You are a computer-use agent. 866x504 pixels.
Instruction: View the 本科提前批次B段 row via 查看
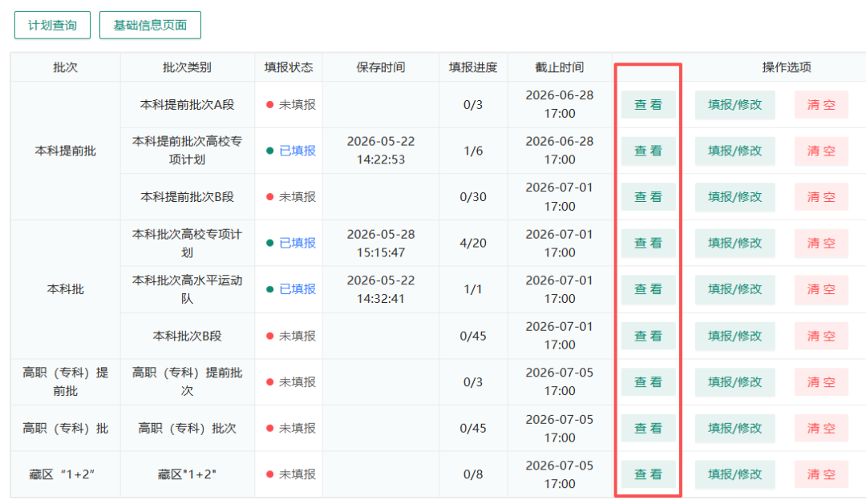click(648, 196)
